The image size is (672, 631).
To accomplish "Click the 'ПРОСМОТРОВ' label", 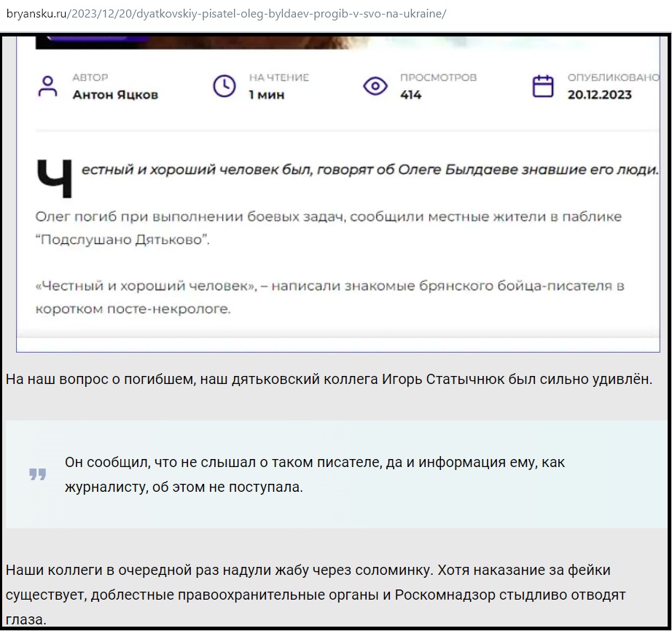I will click(438, 77).
